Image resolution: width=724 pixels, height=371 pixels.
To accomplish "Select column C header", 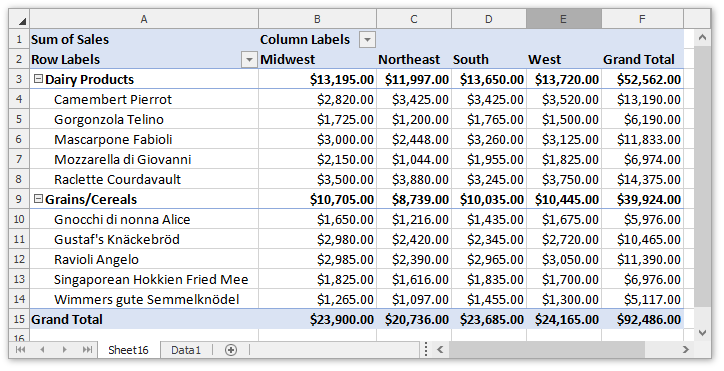I will coord(414,19).
